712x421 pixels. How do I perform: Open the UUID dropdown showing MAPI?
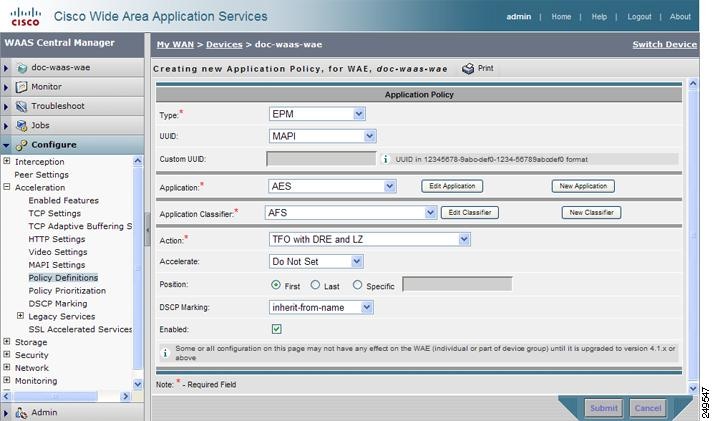[322, 136]
